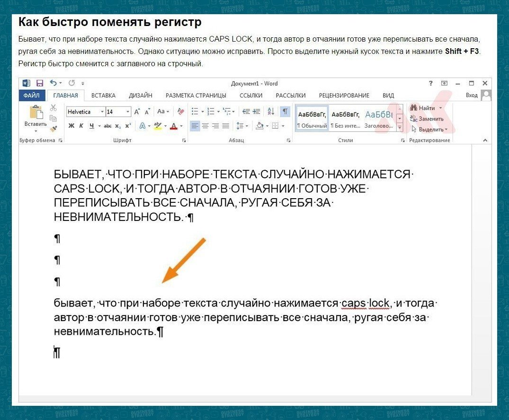Toggle the paragraph marks ¶ button
Image resolution: width=509 pixels, height=420 pixels.
[x=285, y=112]
